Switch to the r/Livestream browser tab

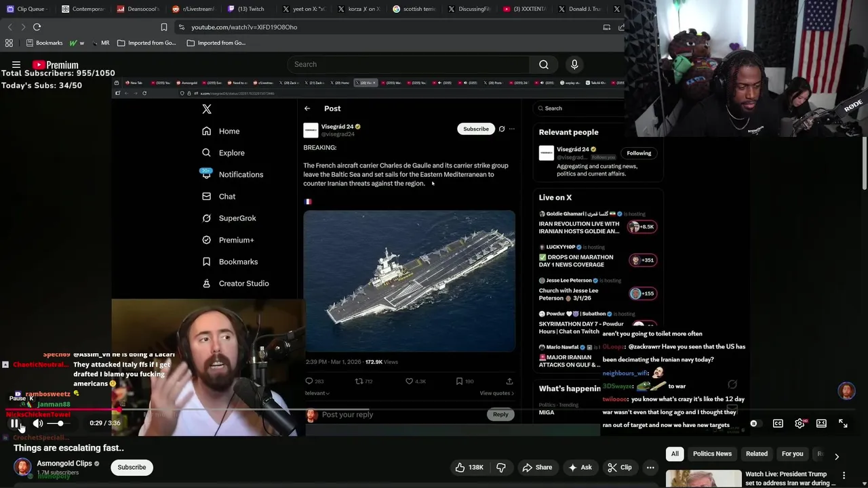coord(194,9)
